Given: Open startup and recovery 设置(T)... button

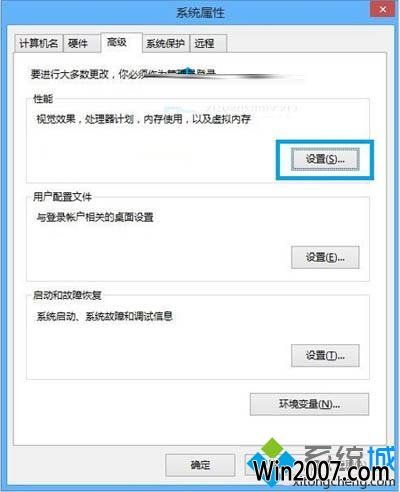Looking at the screenshot, I should coord(325,355).
